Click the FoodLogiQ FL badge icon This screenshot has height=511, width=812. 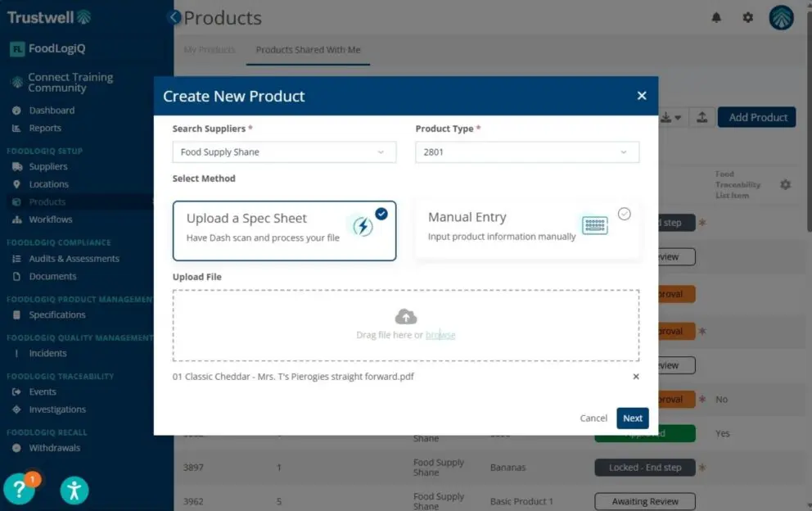17,49
